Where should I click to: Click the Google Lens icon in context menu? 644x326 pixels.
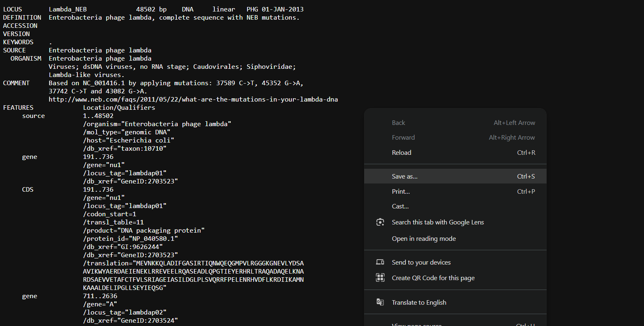[x=380, y=222]
